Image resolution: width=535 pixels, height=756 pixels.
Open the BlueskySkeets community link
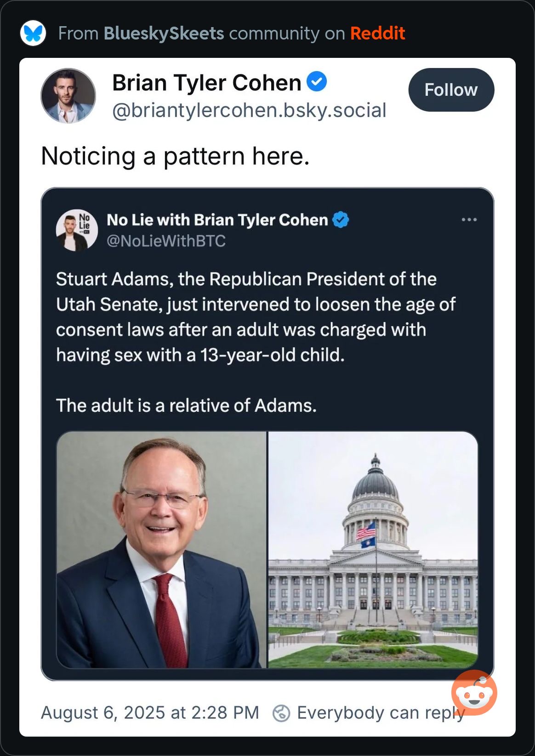pos(164,34)
